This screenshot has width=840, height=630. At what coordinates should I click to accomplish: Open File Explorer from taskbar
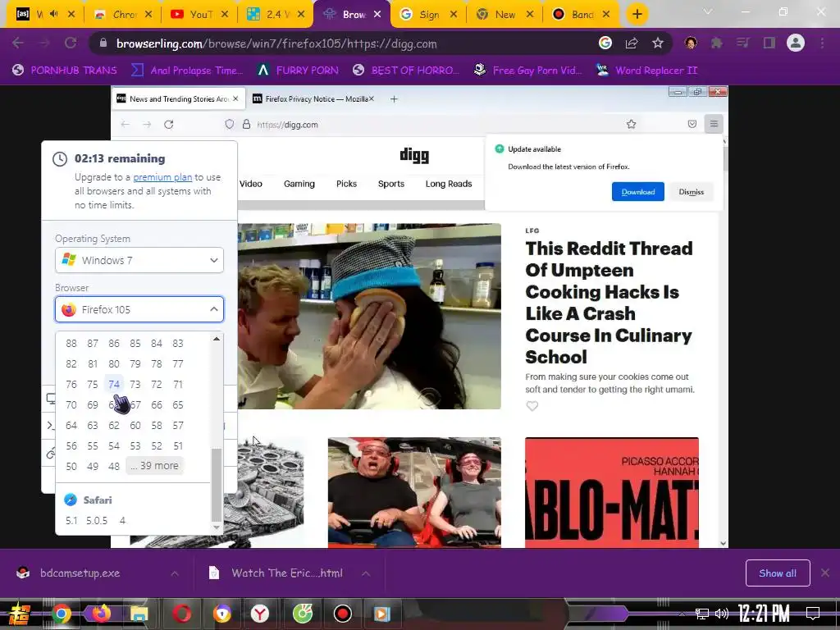[x=139, y=614]
